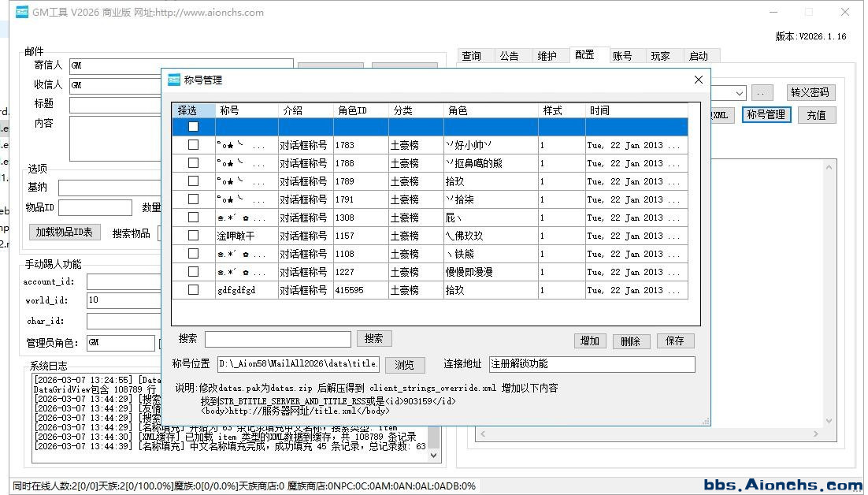Click the GM工具 app icon in title bar
Viewport: 868px width, 495px height.
(22, 12)
